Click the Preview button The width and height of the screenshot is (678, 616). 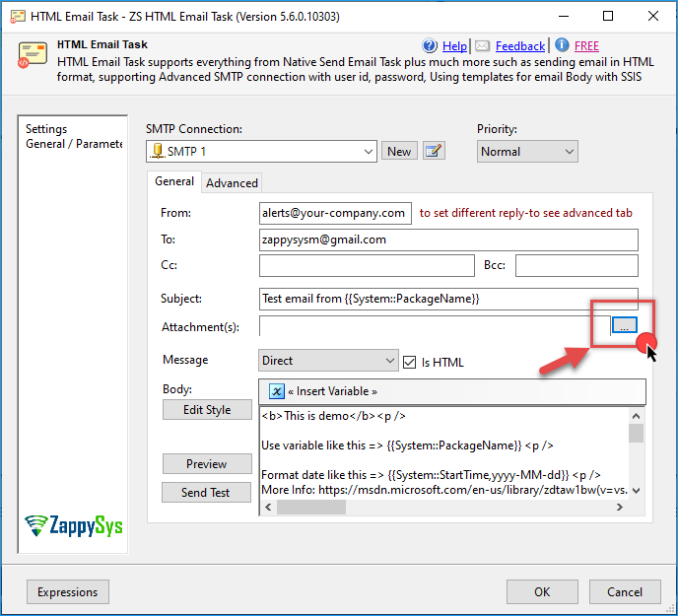point(207,464)
